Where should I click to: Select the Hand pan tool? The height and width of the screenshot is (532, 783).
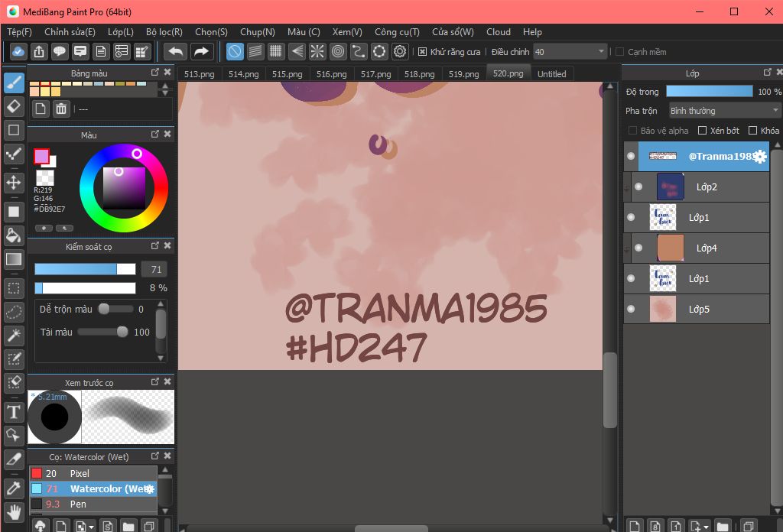14,513
